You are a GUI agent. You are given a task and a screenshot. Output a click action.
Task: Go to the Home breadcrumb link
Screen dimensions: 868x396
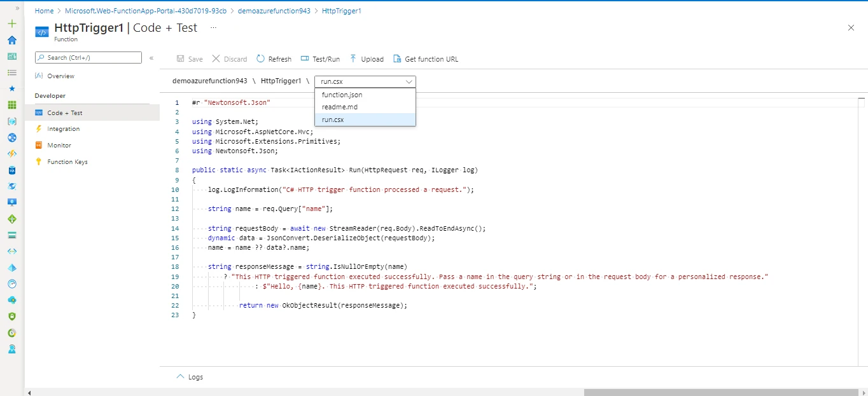point(44,11)
